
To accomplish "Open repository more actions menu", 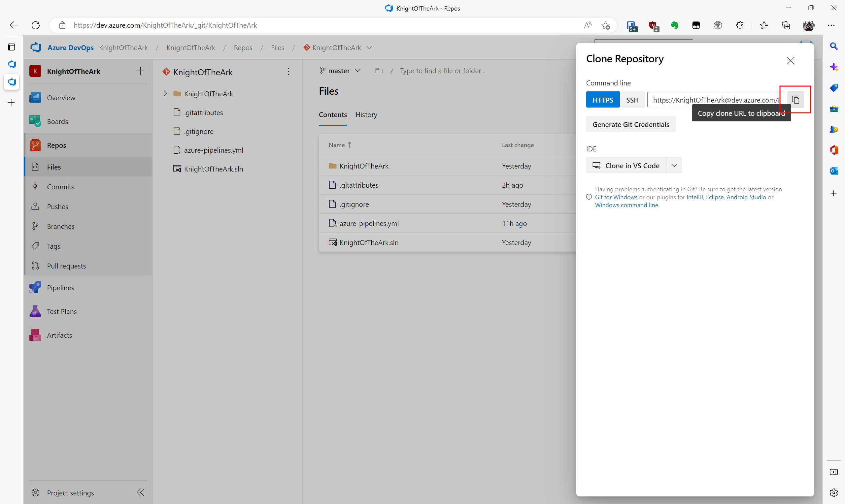I will coord(288,72).
